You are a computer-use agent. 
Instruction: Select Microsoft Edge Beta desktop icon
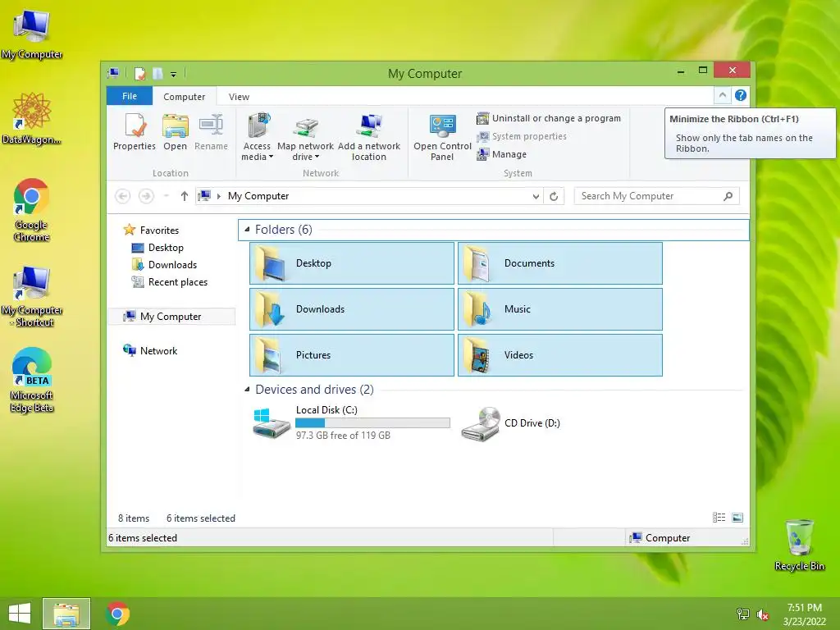coord(32,380)
